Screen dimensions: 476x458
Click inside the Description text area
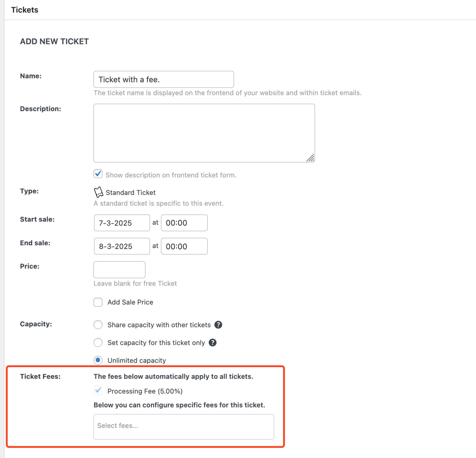tap(204, 132)
